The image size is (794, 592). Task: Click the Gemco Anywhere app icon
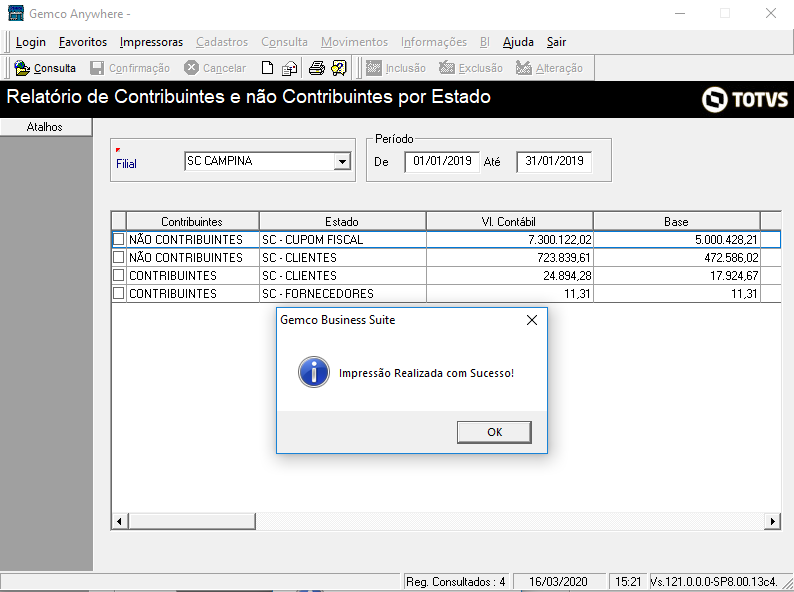pos(16,13)
